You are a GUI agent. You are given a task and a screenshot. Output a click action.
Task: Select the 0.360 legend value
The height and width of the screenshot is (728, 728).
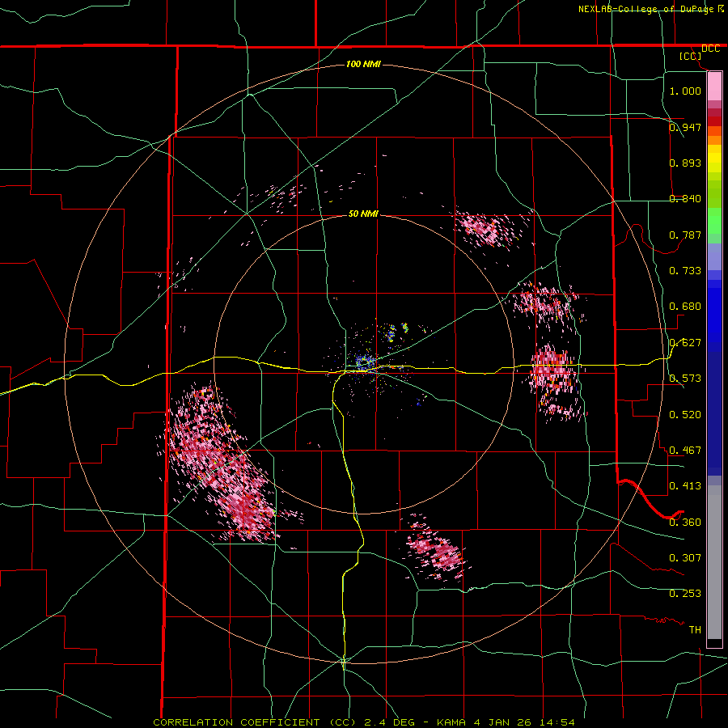click(x=685, y=522)
